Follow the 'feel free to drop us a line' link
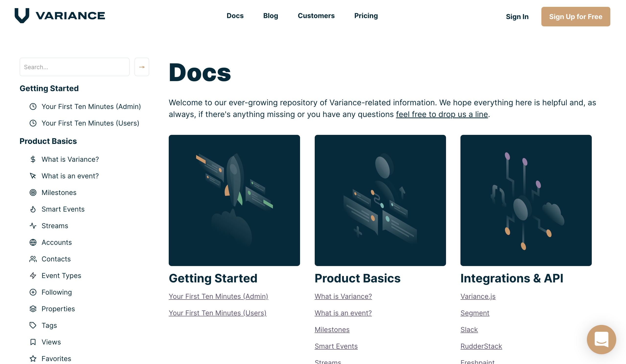This screenshot has height=364, width=626. click(x=442, y=114)
